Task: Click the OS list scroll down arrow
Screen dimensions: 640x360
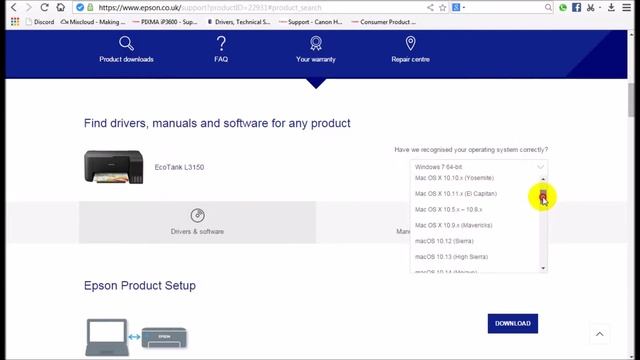Action: (543, 268)
